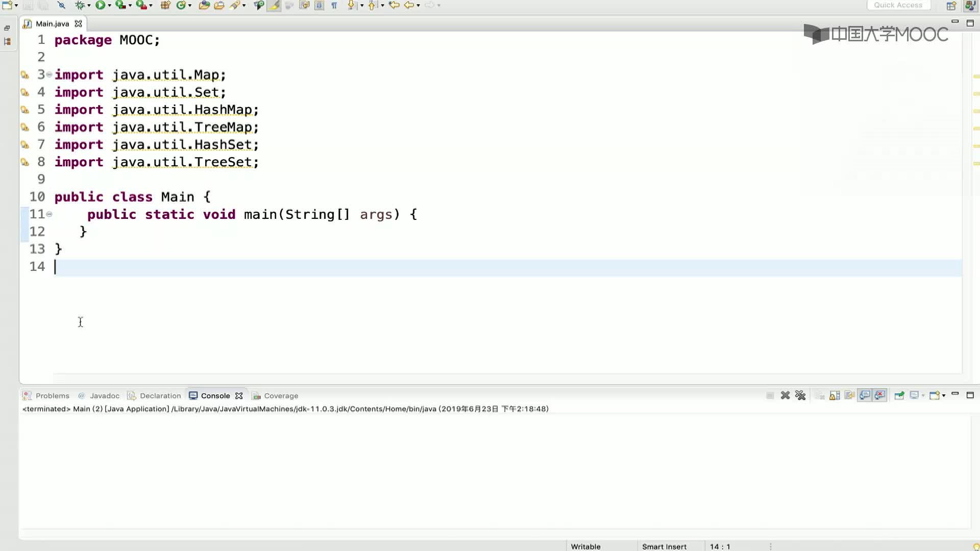
Task: Click the 14 : 1 cursor position indicator
Action: (x=720, y=546)
